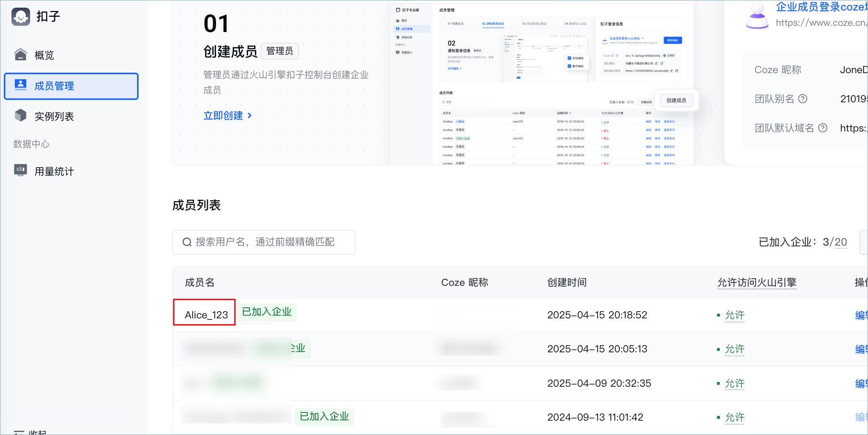Select member name Alice_123
Screen dimensions: 868x435
point(206,315)
